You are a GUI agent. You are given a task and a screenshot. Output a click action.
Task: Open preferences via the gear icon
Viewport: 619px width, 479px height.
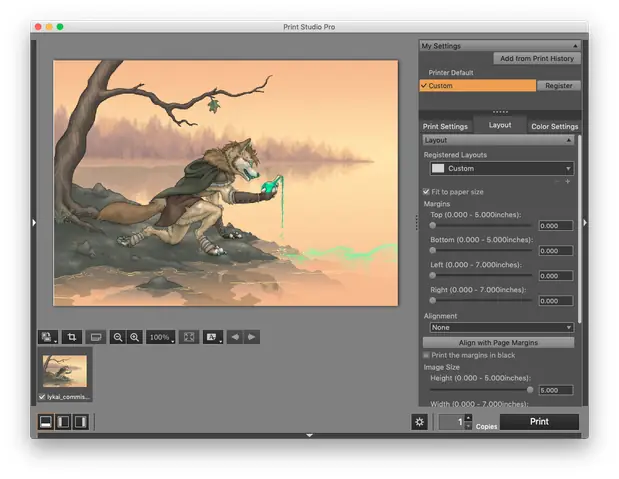pos(419,422)
